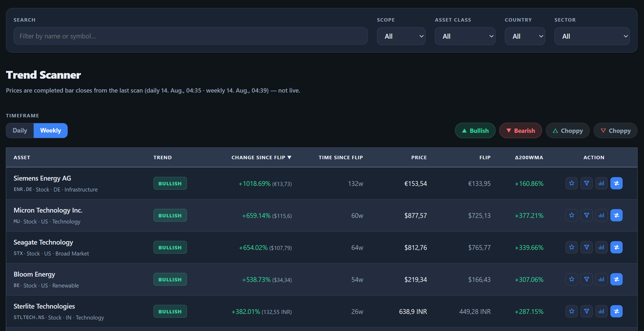
Task: Sort by Asset column header
Action: click(22, 157)
